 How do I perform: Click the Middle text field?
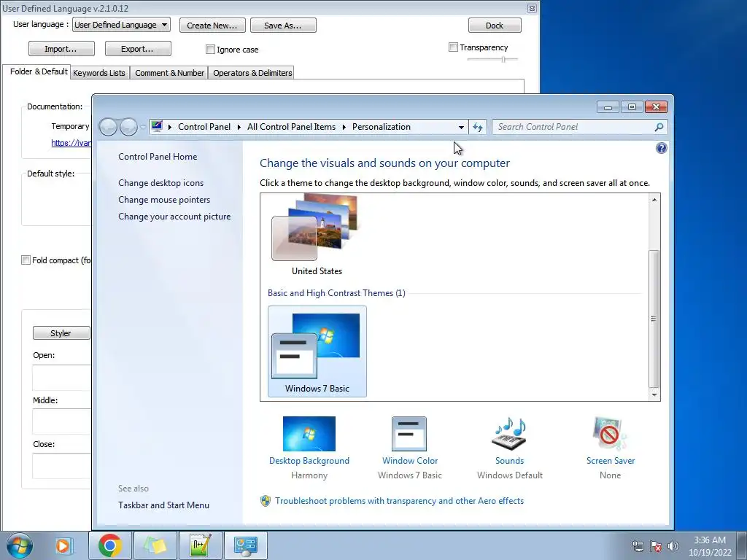(x=61, y=421)
